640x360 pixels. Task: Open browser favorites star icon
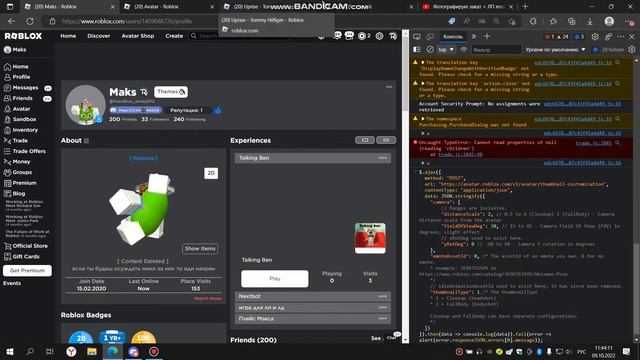[x=553, y=21]
